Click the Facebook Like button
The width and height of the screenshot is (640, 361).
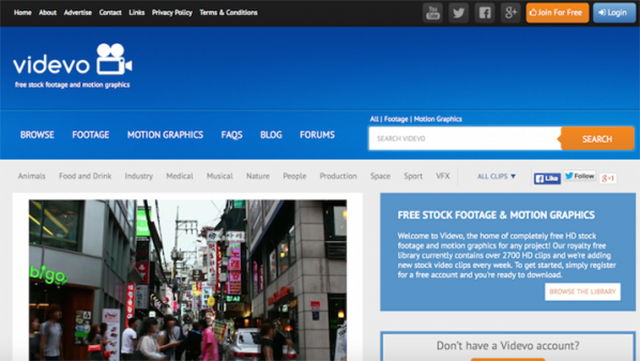pyautogui.click(x=547, y=178)
